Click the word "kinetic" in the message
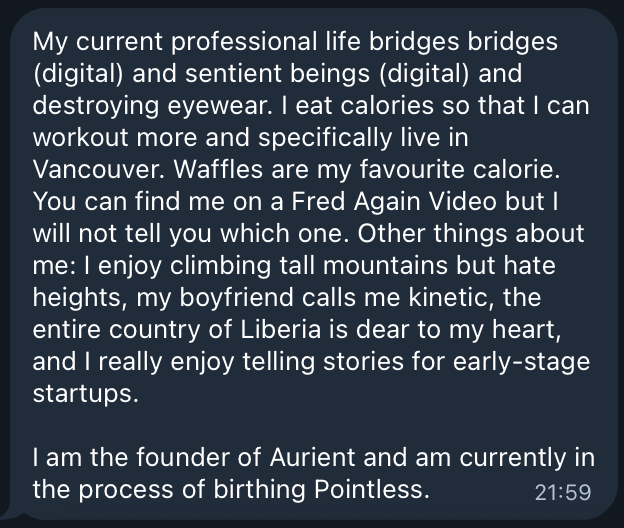Viewport: 624px width, 528px height. [x=447, y=297]
